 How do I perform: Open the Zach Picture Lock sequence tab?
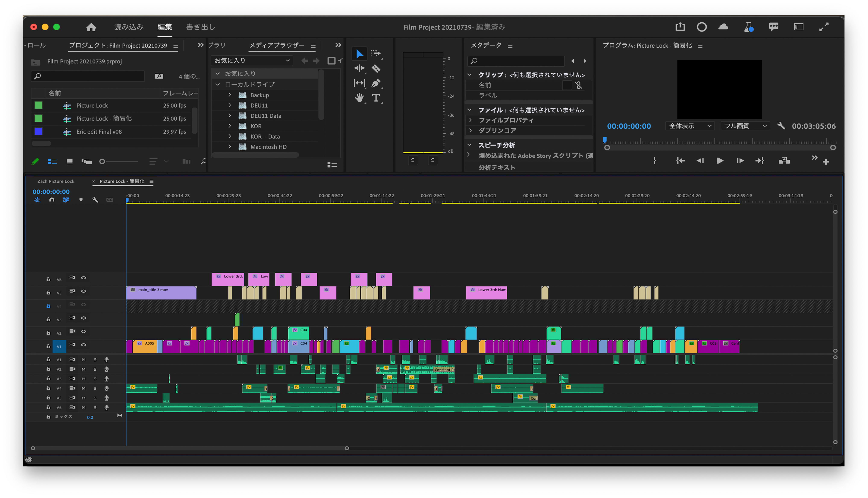tap(56, 181)
